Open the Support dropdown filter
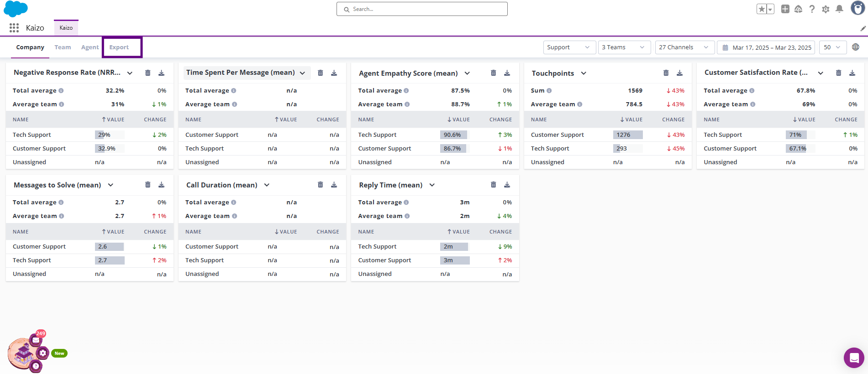 click(x=569, y=47)
